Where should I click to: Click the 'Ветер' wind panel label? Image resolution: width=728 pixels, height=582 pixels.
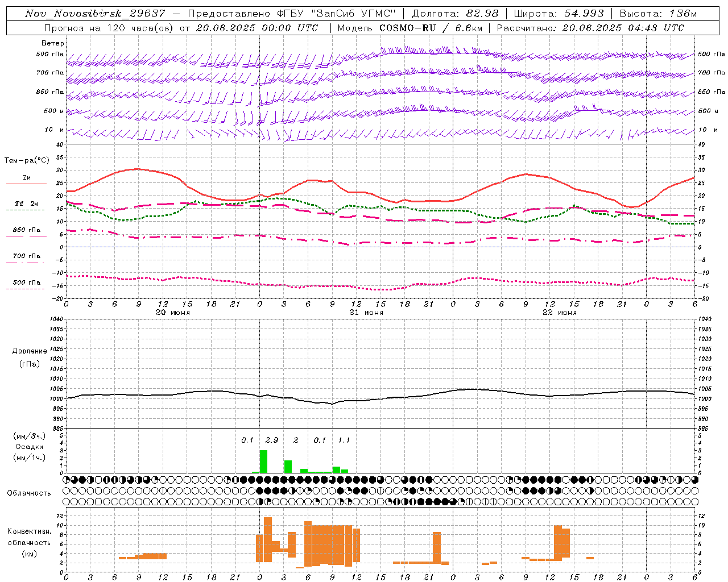[x=53, y=43]
